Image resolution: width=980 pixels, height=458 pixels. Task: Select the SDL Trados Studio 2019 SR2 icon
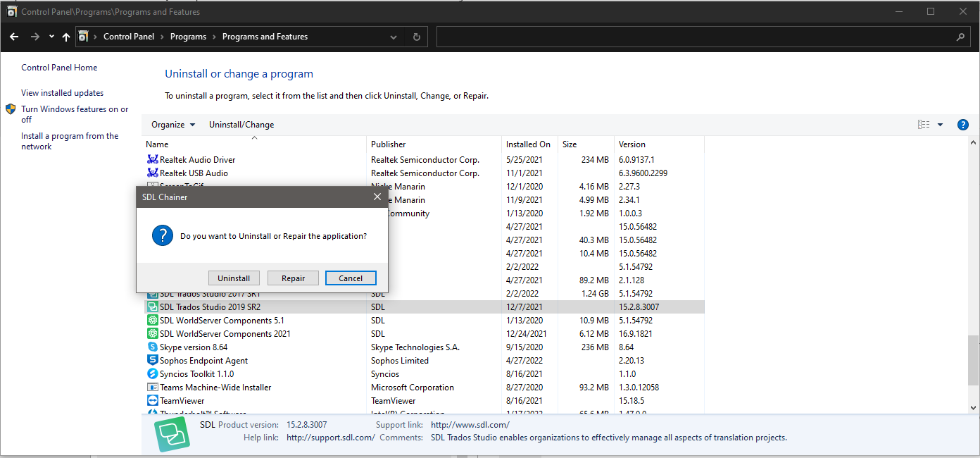point(153,307)
